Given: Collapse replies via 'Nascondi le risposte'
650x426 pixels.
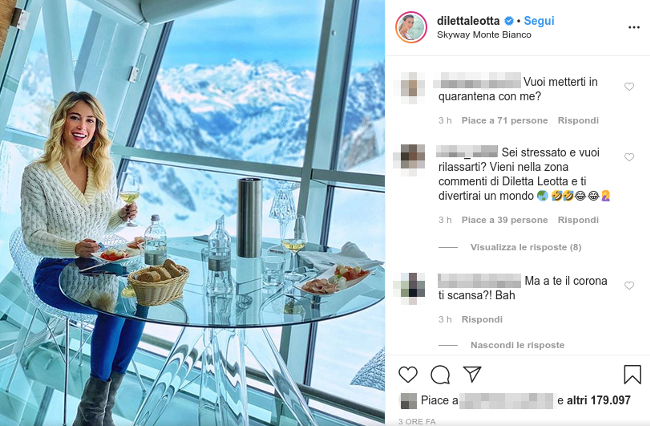Looking at the screenshot, I should [517, 345].
